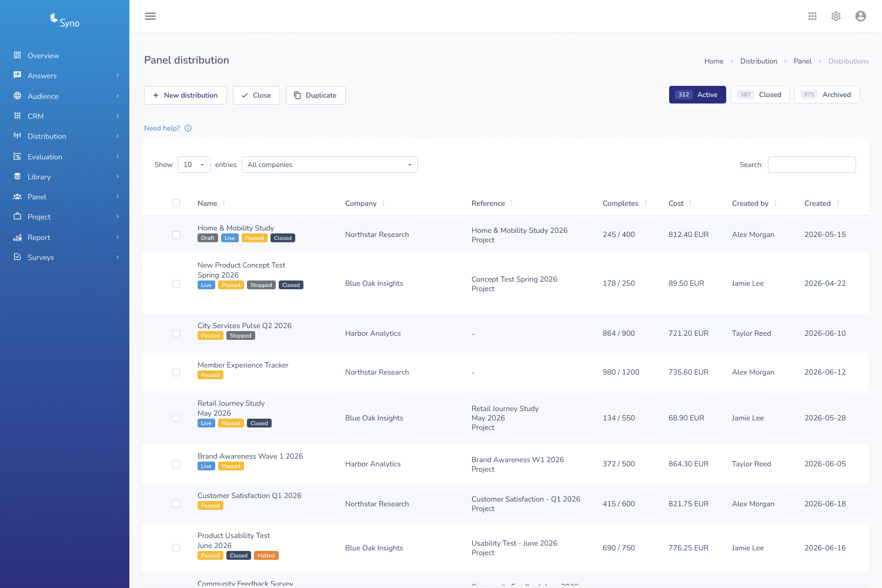
Task: Select the Home & Mobility Study row checkbox
Action: click(176, 235)
